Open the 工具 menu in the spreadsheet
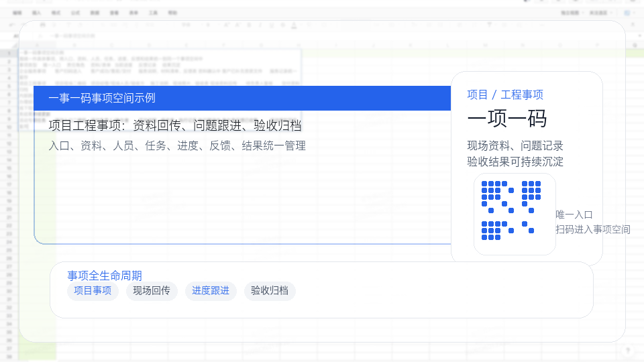 tap(153, 13)
